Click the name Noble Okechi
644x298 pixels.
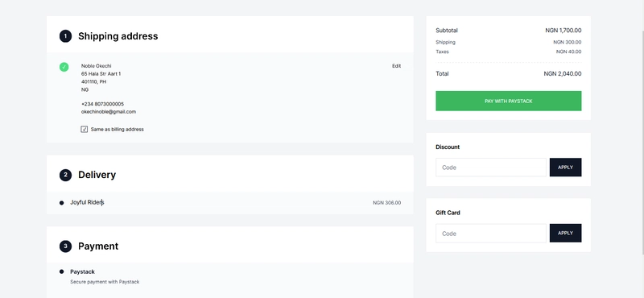(96, 66)
